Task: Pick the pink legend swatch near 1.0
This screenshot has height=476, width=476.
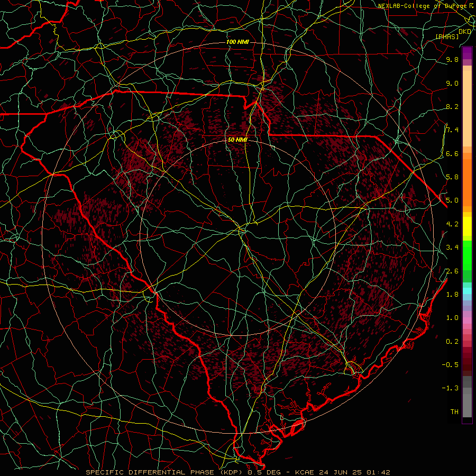Action: 467,321
